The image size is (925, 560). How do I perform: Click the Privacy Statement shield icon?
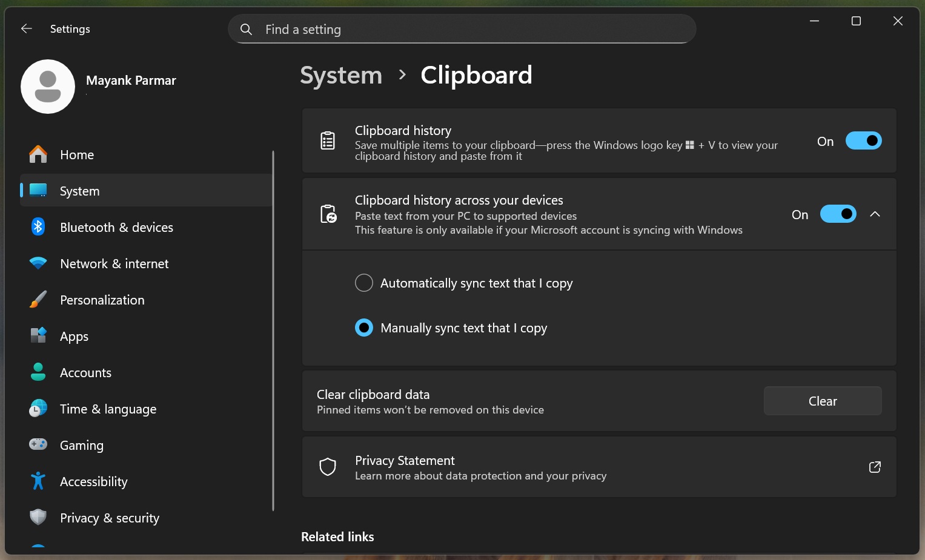(x=327, y=467)
